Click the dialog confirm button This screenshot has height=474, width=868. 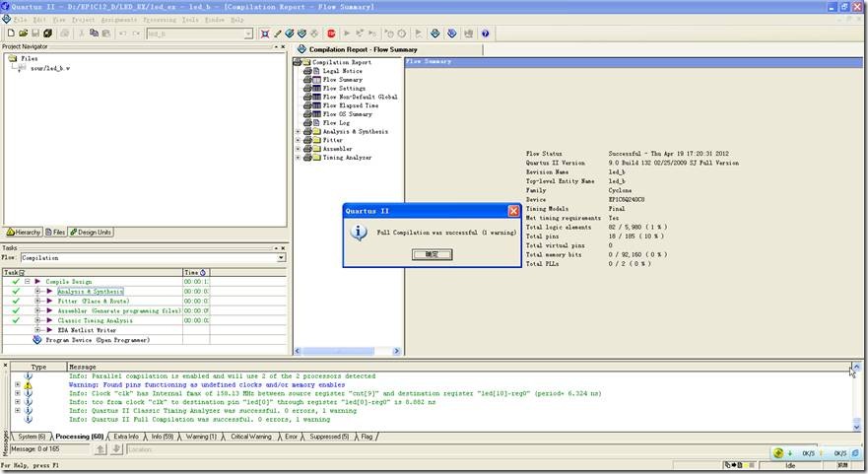432,254
